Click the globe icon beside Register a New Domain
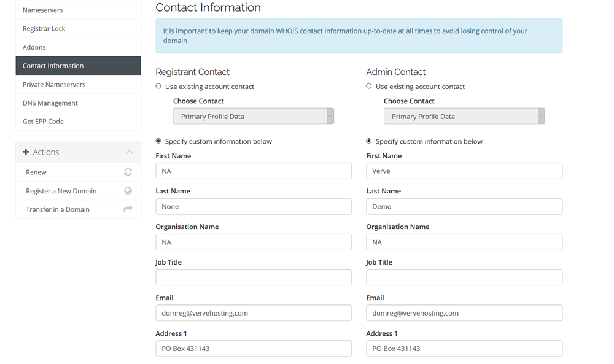 pyautogui.click(x=128, y=191)
